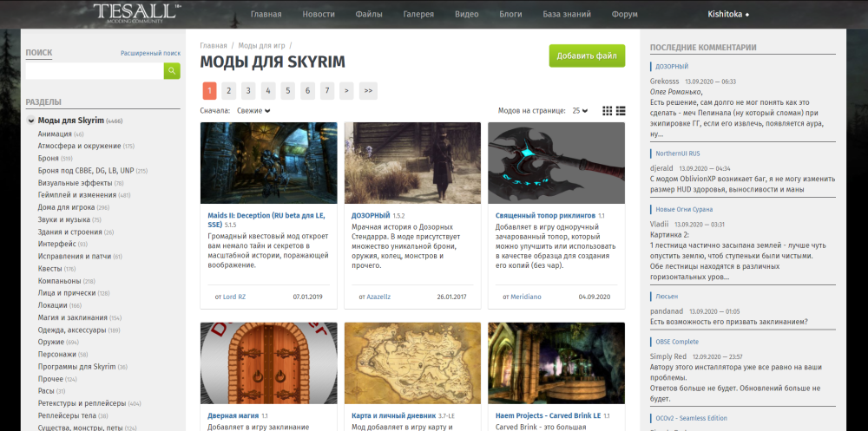Select the Анимация category
Viewport: 868px width, 431px height.
point(55,134)
